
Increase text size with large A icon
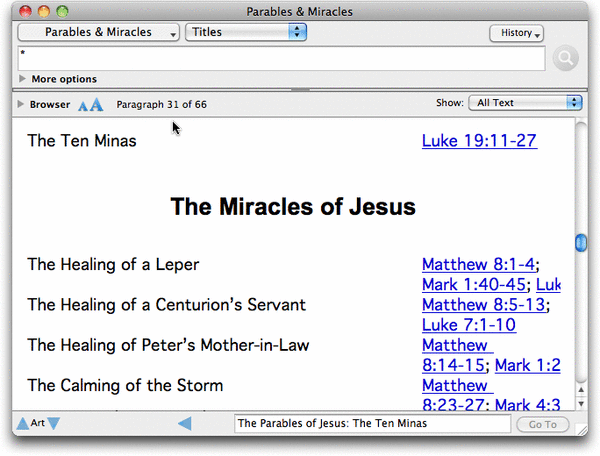(x=97, y=104)
